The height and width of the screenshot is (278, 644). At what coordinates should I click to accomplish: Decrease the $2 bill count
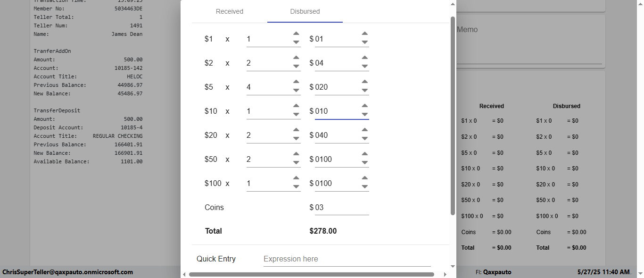pos(296,67)
